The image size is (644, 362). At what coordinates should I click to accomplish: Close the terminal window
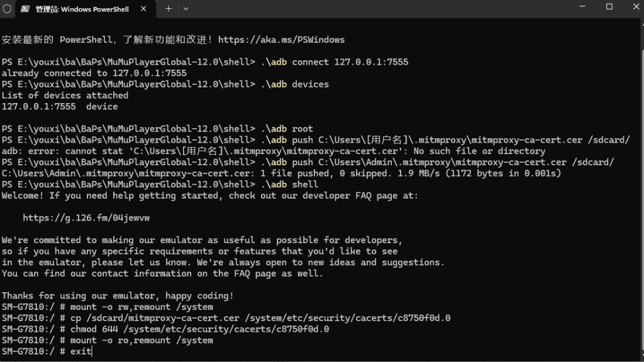636,7
